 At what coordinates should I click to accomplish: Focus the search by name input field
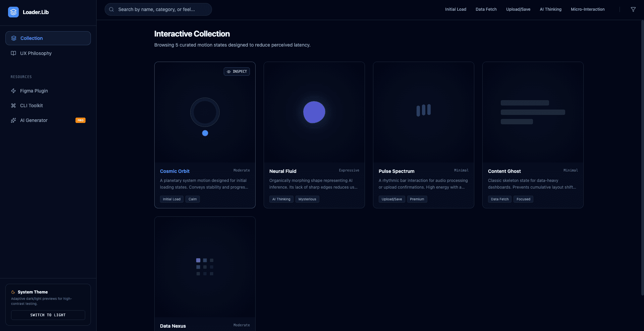[158, 9]
